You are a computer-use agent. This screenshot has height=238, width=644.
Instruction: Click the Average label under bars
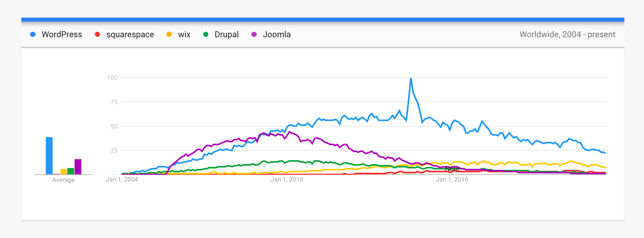(x=64, y=180)
